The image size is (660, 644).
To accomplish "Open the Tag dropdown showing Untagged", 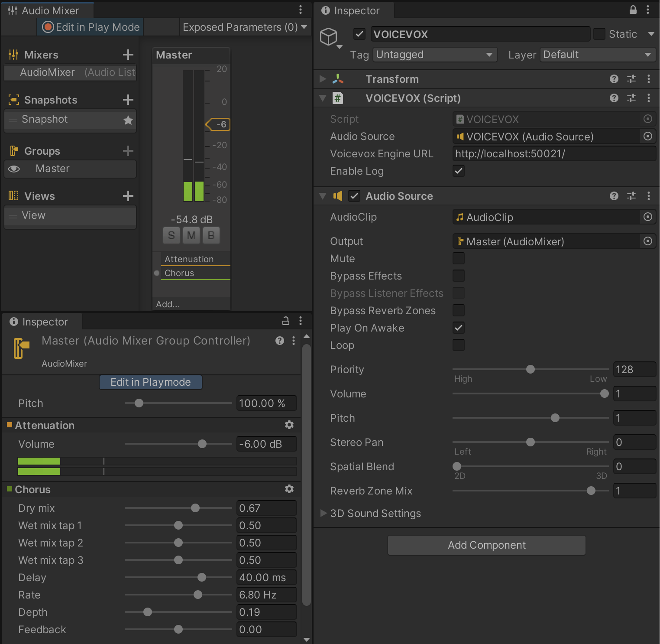I will [x=434, y=55].
